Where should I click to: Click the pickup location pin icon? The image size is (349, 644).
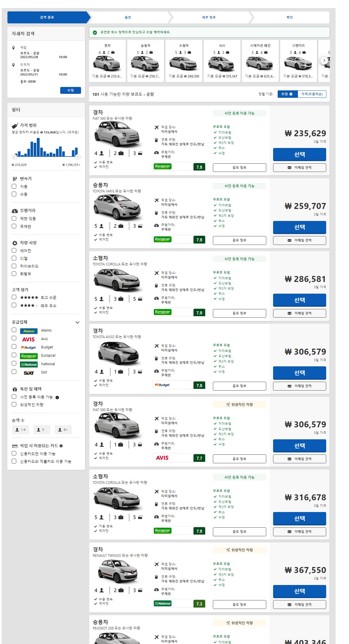point(13,48)
